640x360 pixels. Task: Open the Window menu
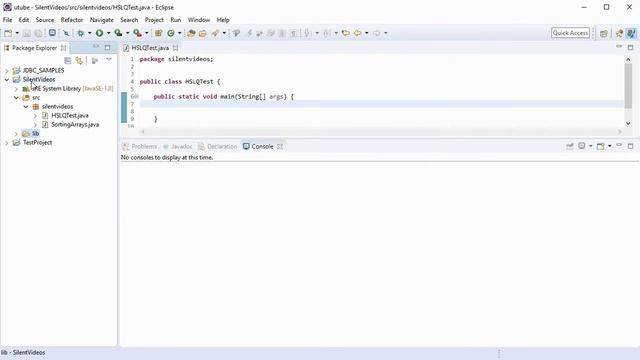199,20
